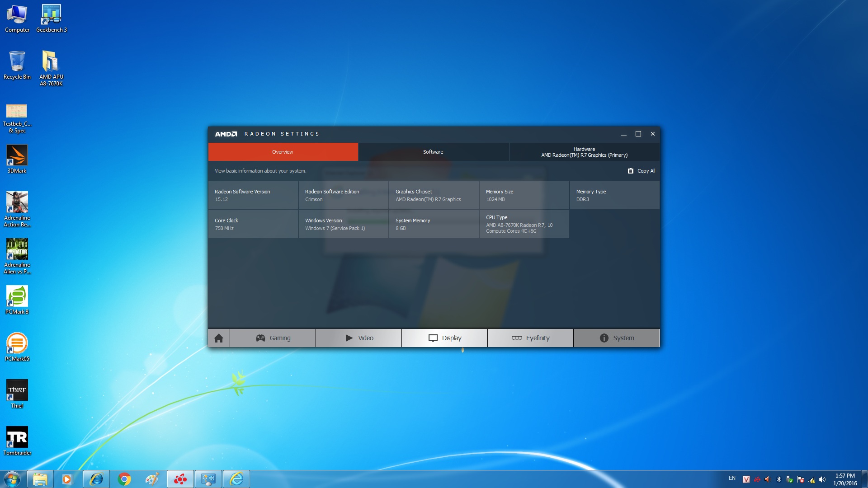The image size is (868, 488).
Task: Open the Gaming section
Action: point(273,338)
